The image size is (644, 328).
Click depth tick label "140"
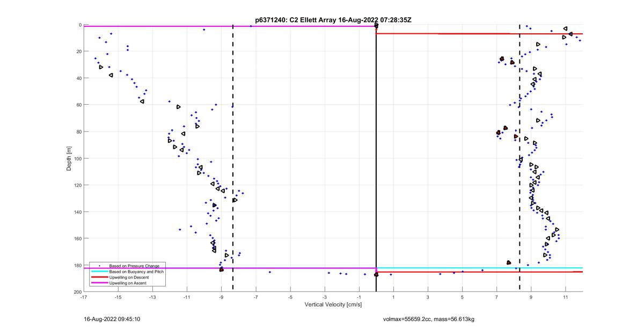tap(77, 212)
